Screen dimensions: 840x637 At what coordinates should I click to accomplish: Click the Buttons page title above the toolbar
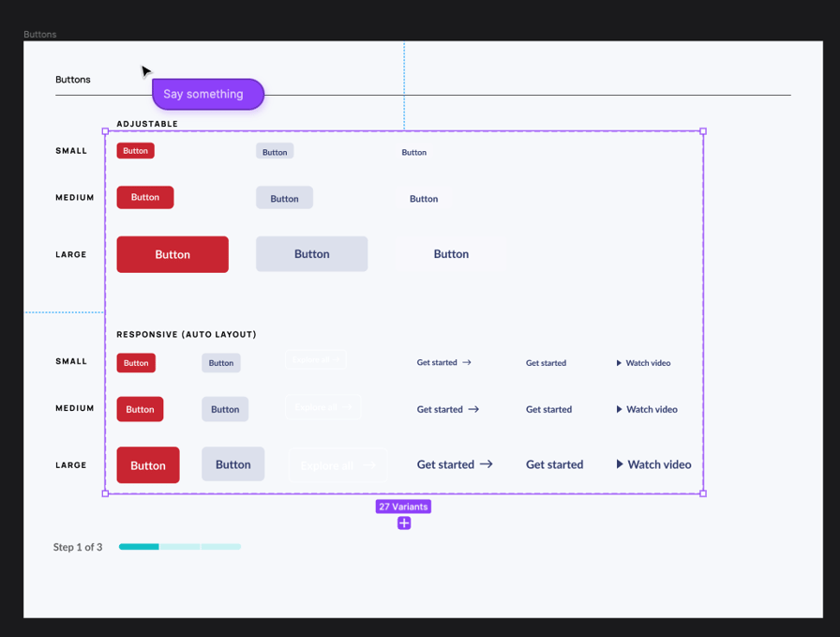tap(73, 80)
